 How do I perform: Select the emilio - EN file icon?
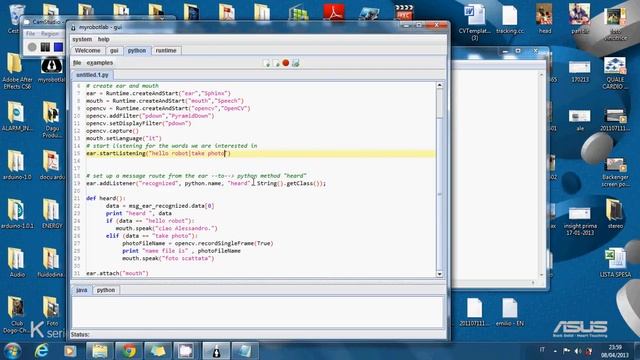[x=510, y=312]
